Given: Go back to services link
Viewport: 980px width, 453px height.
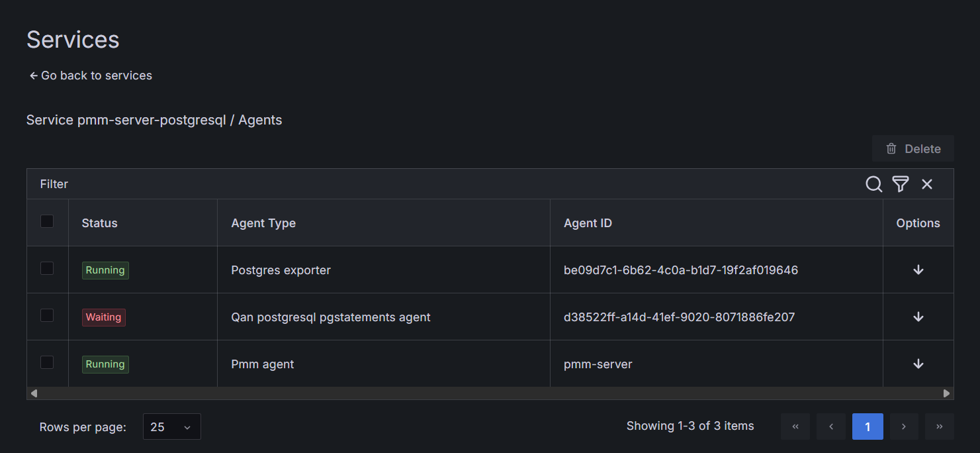Looking at the screenshot, I should click(x=90, y=75).
